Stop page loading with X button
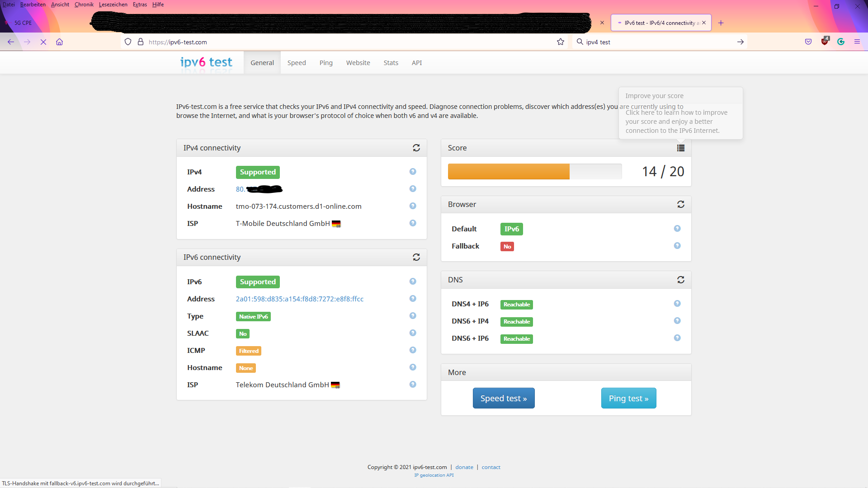This screenshot has width=868, height=488. (x=43, y=42)
